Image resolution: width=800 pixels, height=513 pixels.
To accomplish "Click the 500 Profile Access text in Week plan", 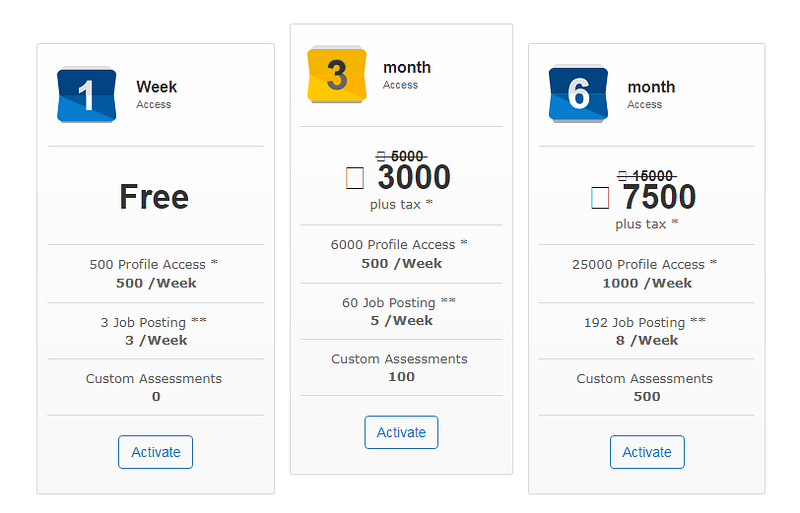I will [155, 265].
